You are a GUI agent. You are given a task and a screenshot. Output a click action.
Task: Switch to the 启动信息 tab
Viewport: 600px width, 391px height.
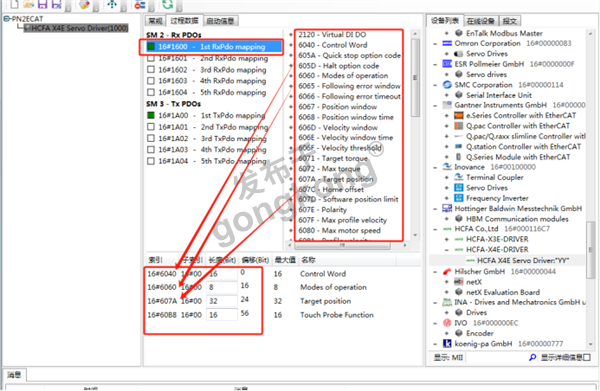click(220, 21)
